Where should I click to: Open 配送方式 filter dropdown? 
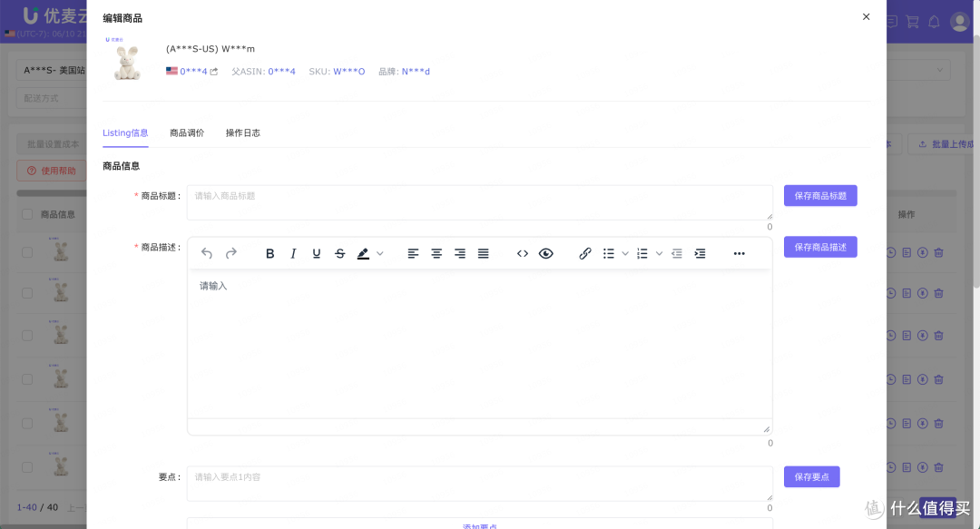52,98
